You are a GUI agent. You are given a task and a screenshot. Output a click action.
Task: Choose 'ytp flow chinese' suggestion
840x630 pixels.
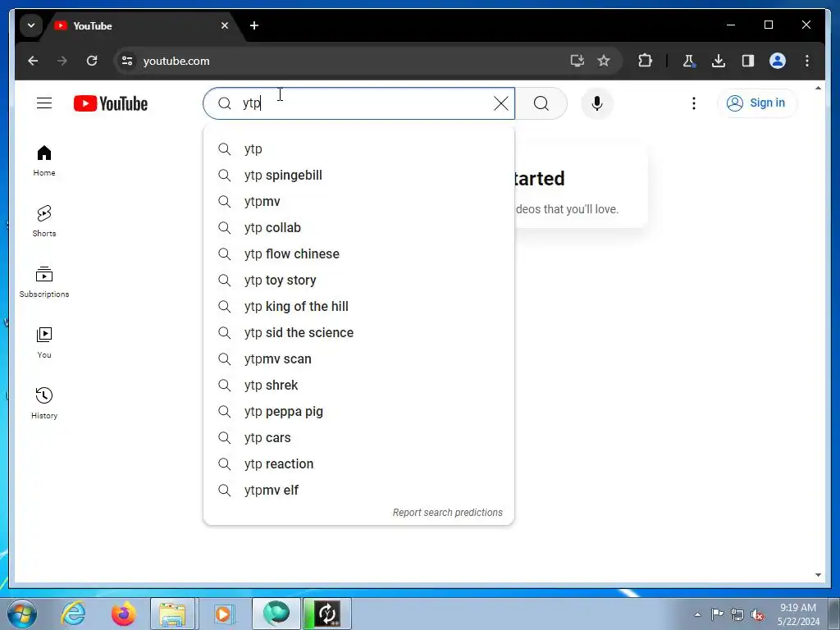[358, 254]
